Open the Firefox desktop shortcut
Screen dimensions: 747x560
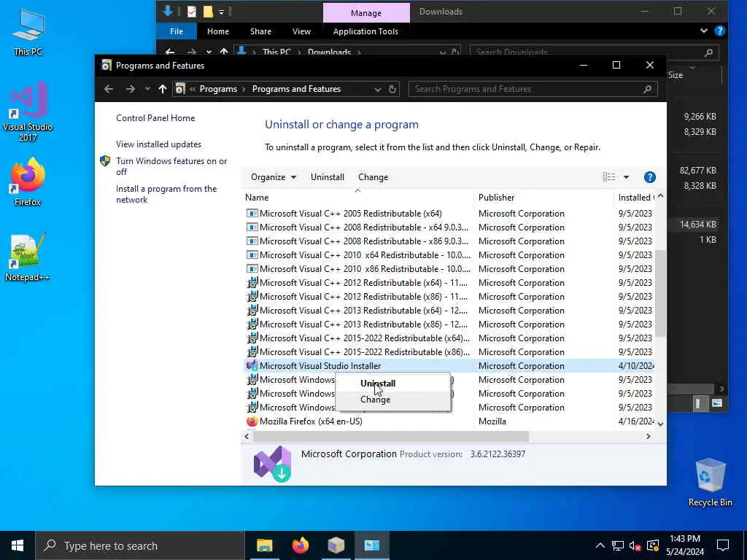point(28,182)
